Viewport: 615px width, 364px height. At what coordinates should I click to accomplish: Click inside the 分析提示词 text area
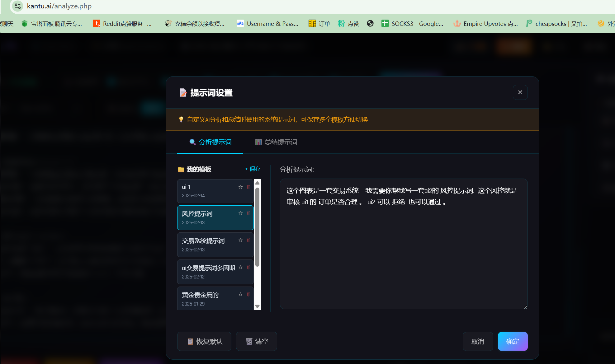(x=403, y=249)
